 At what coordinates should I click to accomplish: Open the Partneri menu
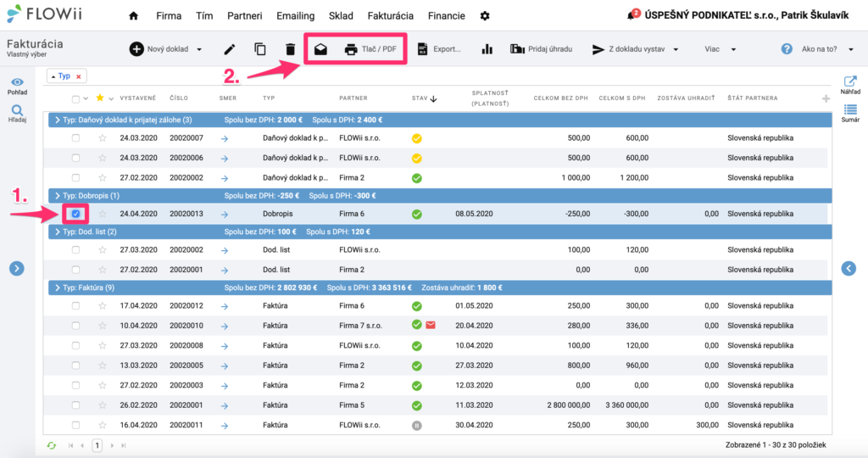tap(245, 16)
